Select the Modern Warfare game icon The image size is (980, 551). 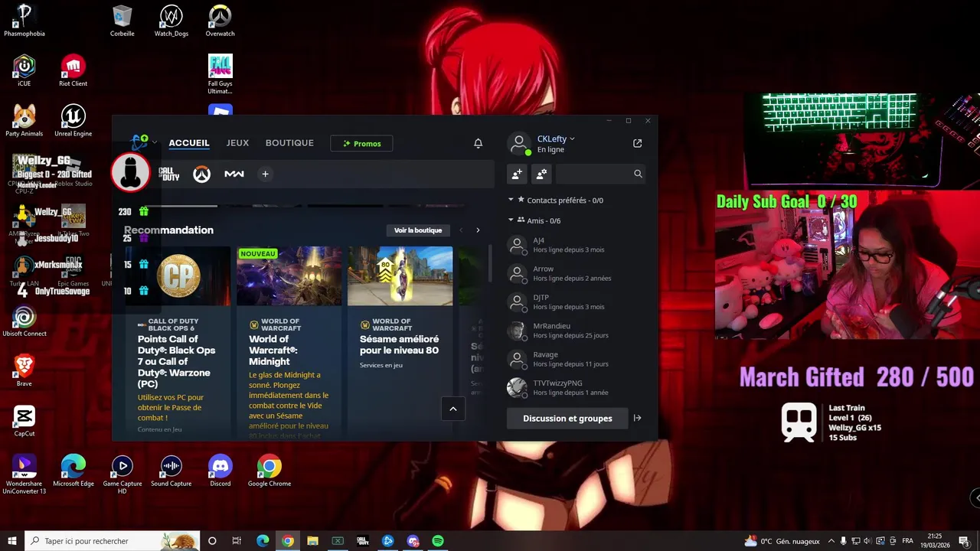(x=234, y=174)
